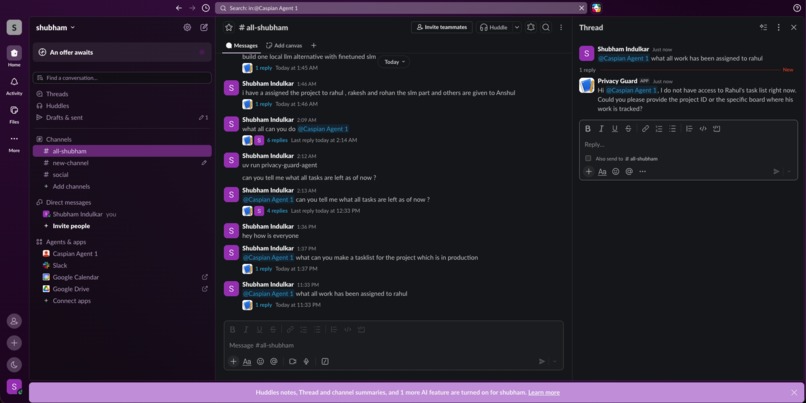Go back in history with the left arrow
Viewport: 806px width, 403px height.
point(178,8)
